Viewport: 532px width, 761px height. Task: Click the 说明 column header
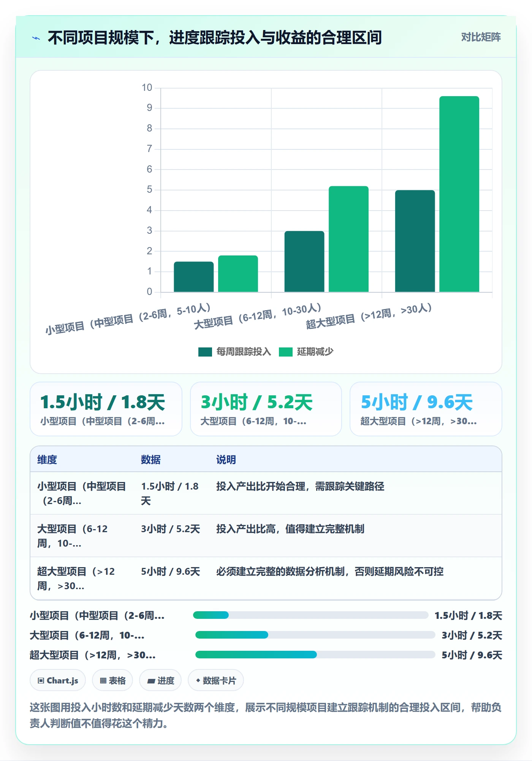pos(226,460)
